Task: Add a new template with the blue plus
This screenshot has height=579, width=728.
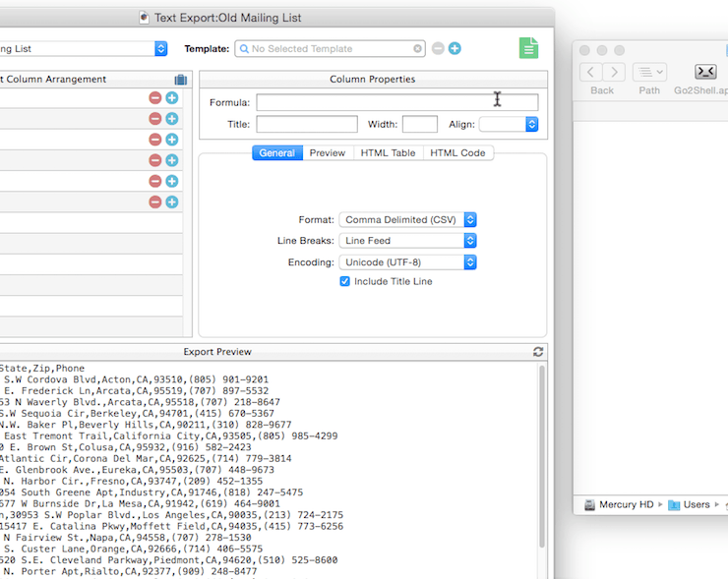Action: coord(455,48)
